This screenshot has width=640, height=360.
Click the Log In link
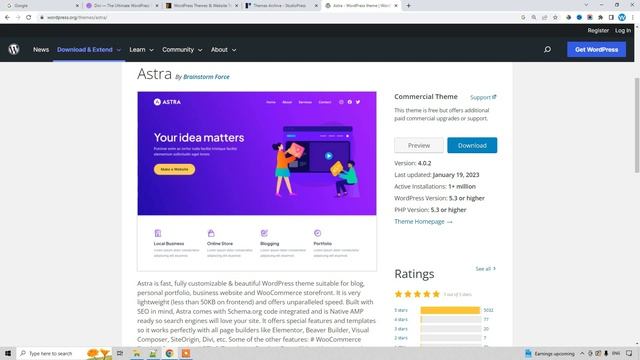623,31
